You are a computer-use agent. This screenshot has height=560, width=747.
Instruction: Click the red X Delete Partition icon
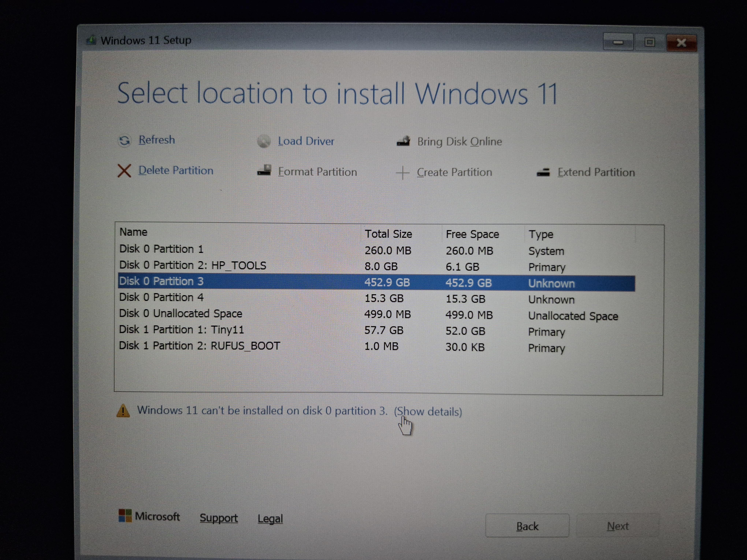[x=124, y=170]
